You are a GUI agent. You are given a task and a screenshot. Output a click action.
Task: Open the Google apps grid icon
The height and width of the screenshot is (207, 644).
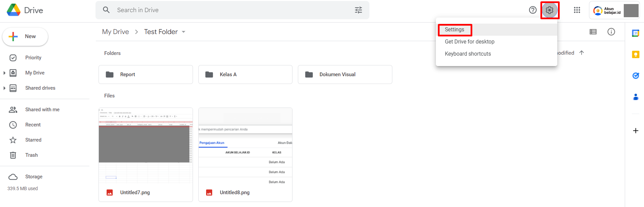[577, 10]
